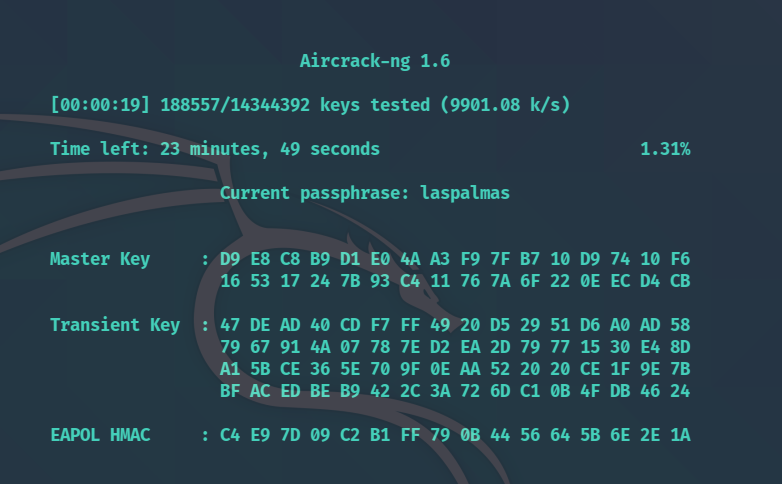Click first Master Key byte D9

(x=230, y=259)
